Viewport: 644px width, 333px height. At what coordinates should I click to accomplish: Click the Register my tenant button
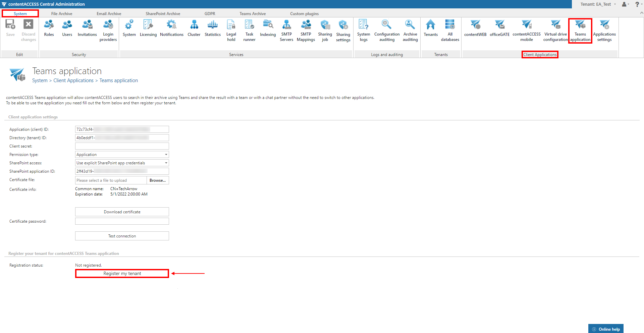click(x=122, y=274)
